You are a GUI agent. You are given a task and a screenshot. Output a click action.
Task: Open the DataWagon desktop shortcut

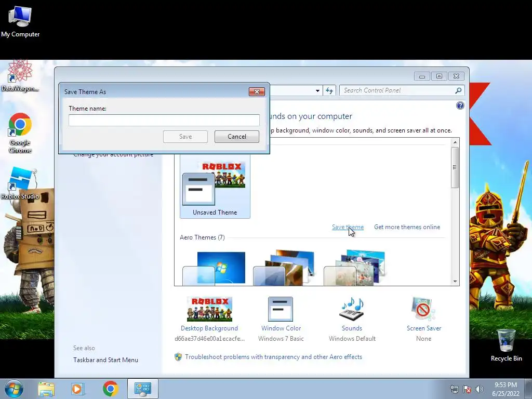(20, 76)
